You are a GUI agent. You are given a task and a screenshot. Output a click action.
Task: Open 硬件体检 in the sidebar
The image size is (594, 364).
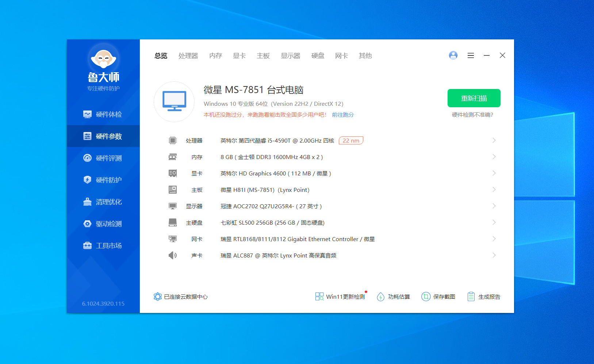[x=103, y=114]
